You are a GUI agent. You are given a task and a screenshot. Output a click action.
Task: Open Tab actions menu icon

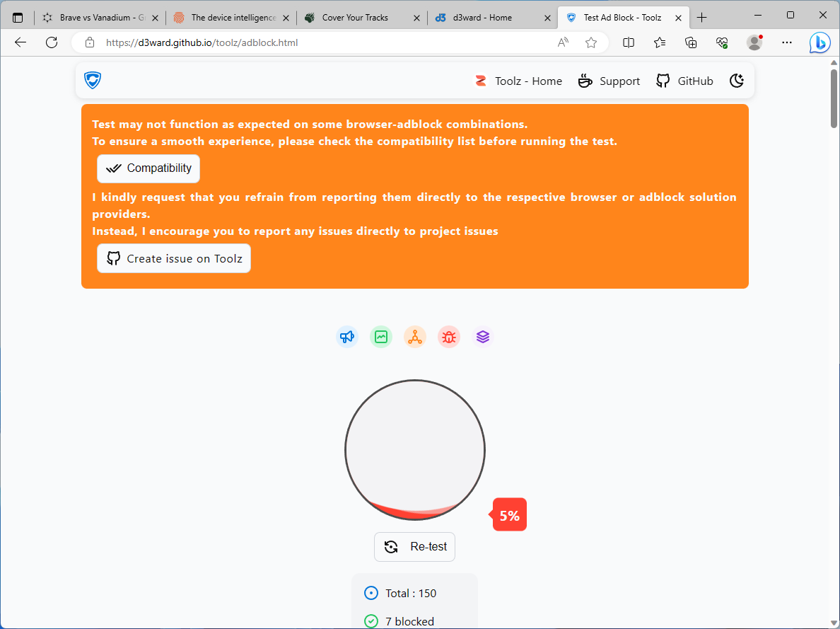click(x=18, y=18)
